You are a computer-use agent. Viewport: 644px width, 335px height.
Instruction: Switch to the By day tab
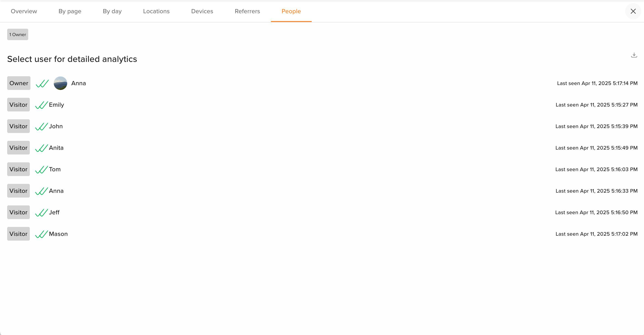[x=112, y=11]
